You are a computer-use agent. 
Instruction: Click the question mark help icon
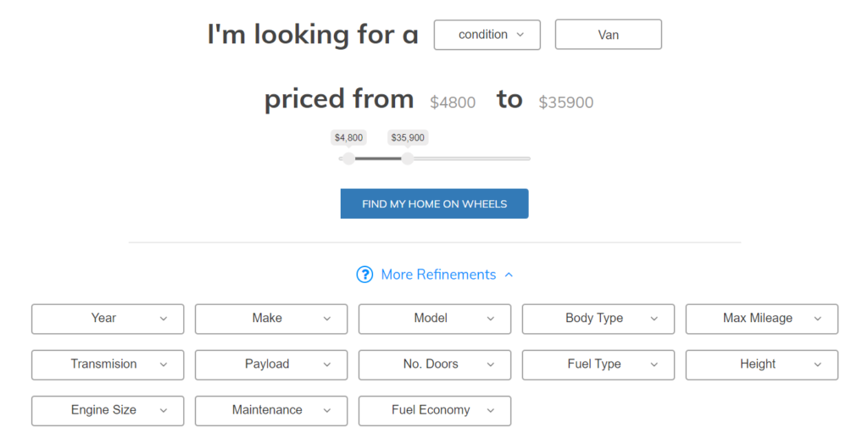pos(364,275)
